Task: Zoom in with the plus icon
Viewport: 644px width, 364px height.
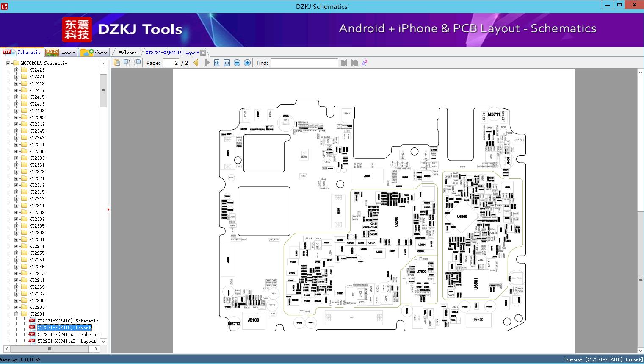Action: click(247, 63)
